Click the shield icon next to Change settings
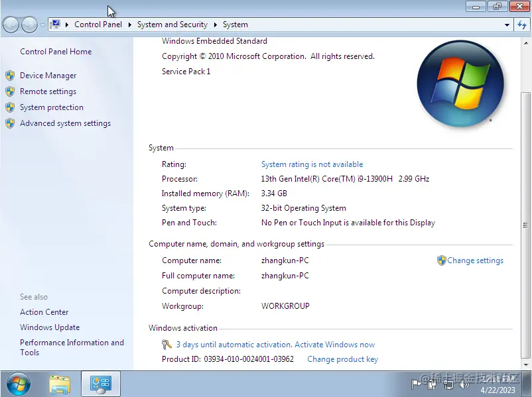 440,260
